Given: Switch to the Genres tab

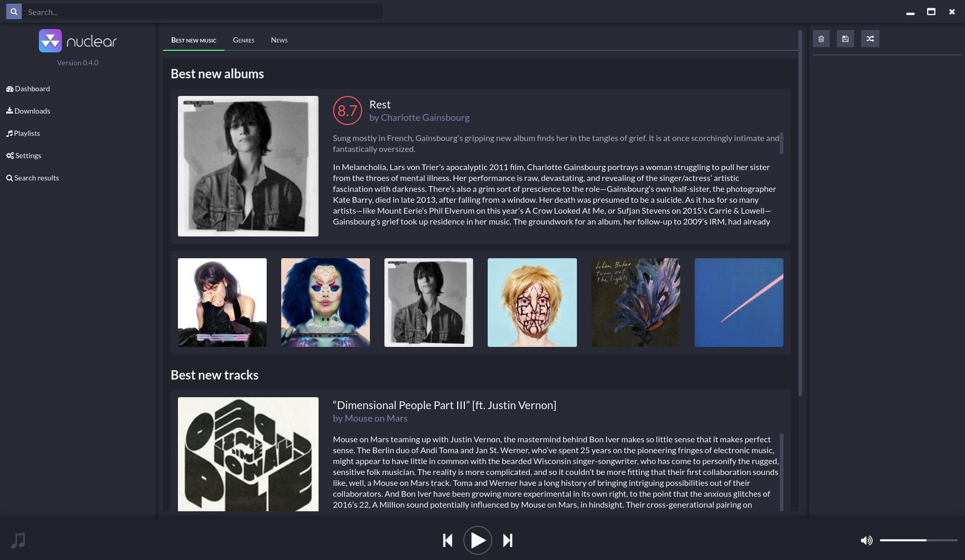Looking at the screenshot, I should click(x=243, y=40).
